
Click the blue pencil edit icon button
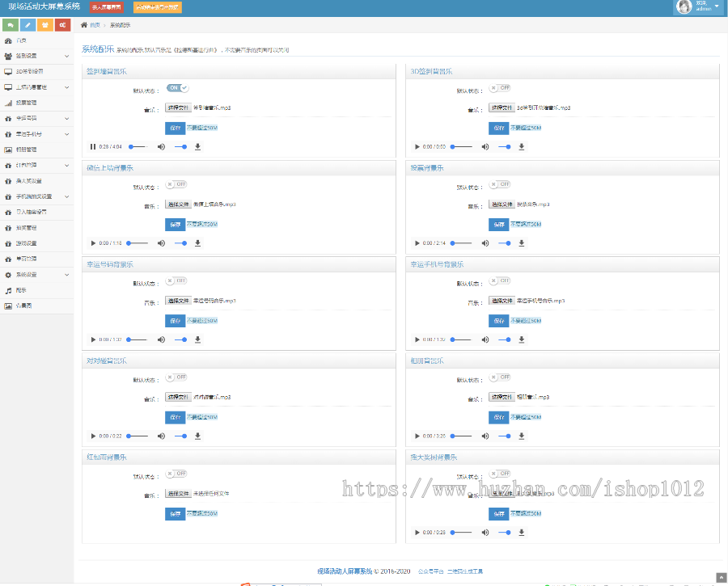28,25
